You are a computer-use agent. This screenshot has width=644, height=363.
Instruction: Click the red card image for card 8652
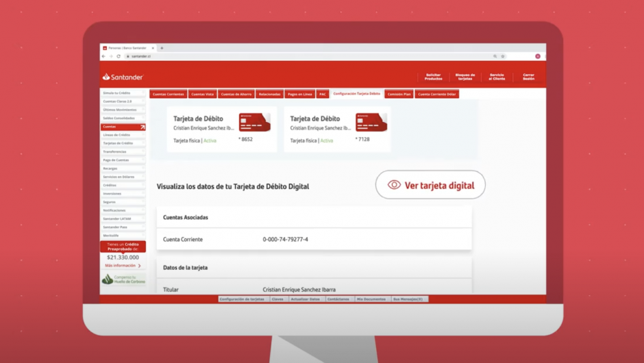[x=255, y=123]
